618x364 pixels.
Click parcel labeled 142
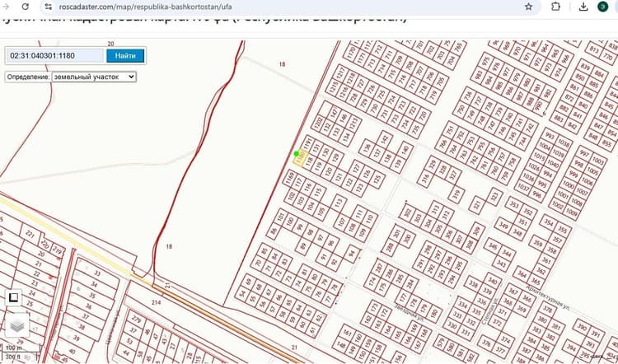(x=384, y=139)
